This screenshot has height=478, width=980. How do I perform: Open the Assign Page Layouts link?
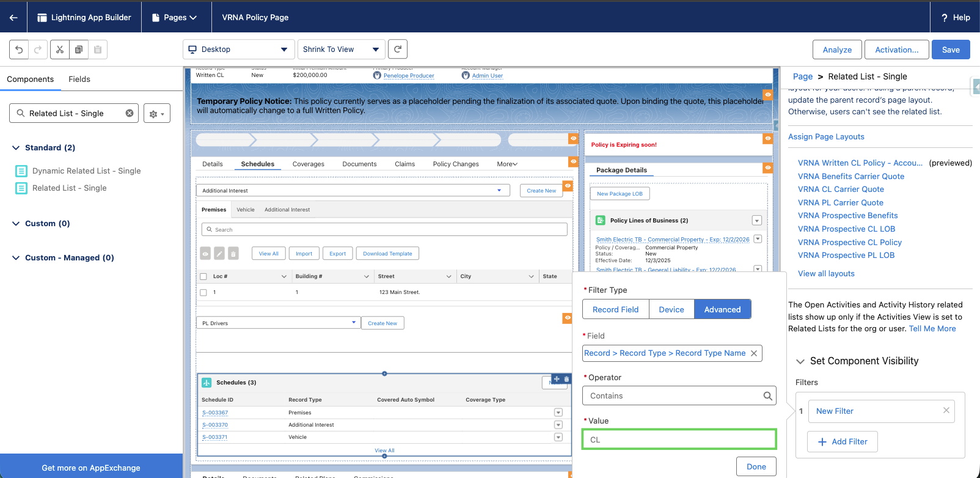click(826, 137)
